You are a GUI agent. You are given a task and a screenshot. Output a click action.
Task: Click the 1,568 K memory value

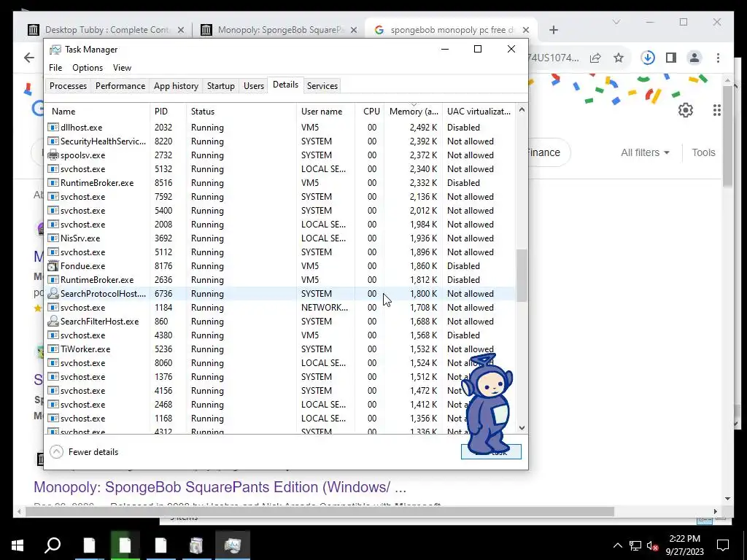423,335
